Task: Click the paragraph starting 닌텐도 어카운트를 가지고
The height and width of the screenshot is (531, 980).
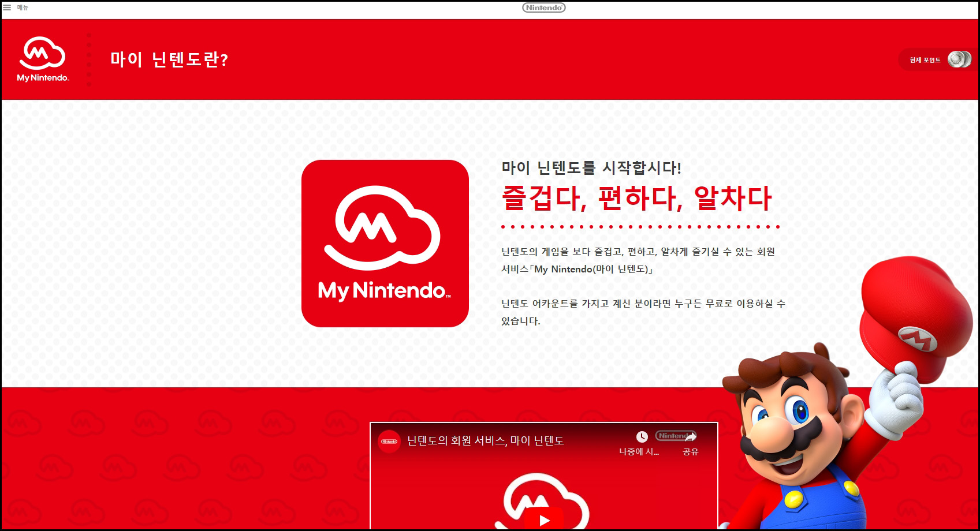Action: tap(643, 312)
